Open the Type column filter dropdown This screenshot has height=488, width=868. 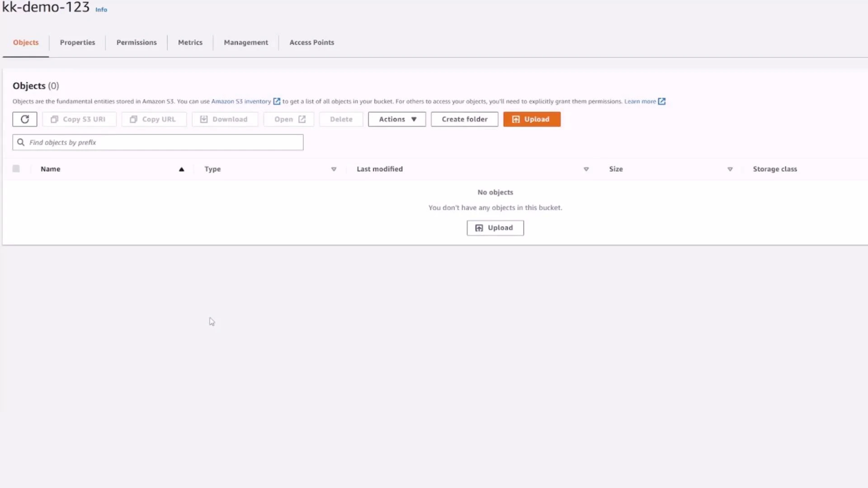pyautogui.click(x=334, y=169)
